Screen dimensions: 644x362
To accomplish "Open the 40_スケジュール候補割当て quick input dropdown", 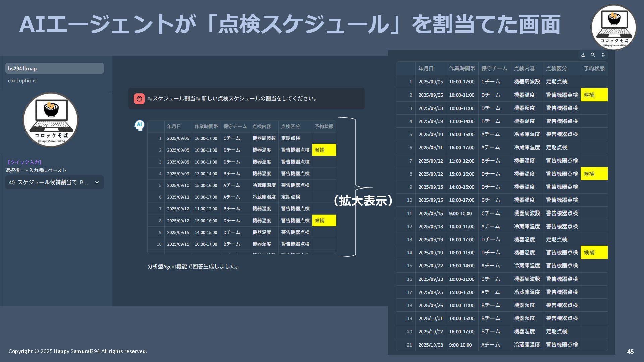I will (x=49, y=182).
